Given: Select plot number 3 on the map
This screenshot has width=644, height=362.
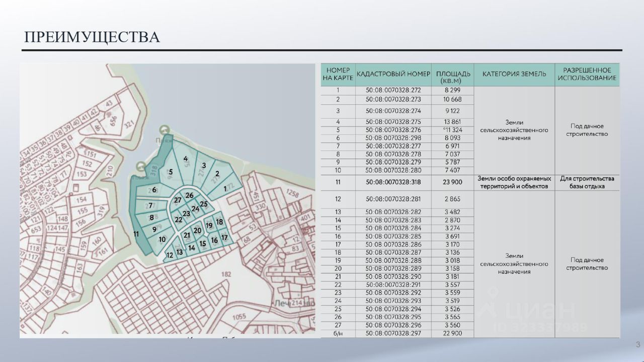Looking at the screenshot, I should (x=203, y=165).
